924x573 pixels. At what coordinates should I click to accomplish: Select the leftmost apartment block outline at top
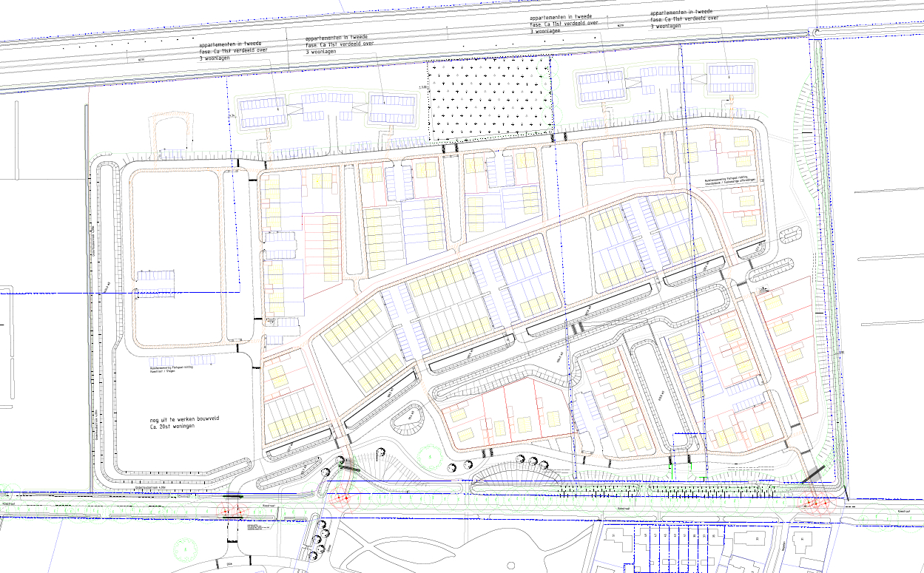coord(263,112)
